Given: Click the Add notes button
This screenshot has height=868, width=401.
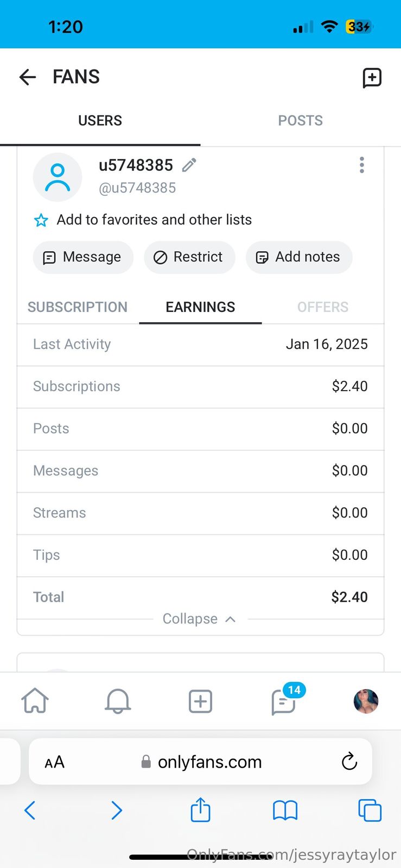Looking at the screenshot, I should pos(299,257).
